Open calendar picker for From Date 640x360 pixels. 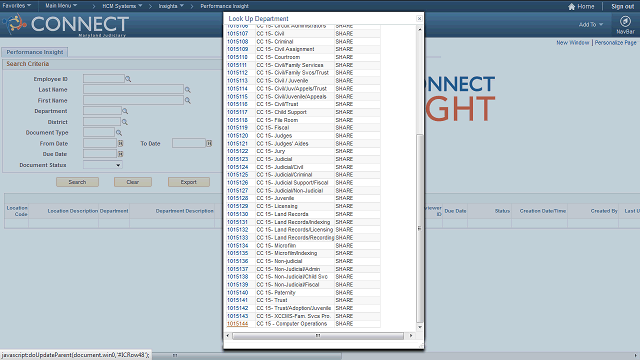(x=120, y=143)
